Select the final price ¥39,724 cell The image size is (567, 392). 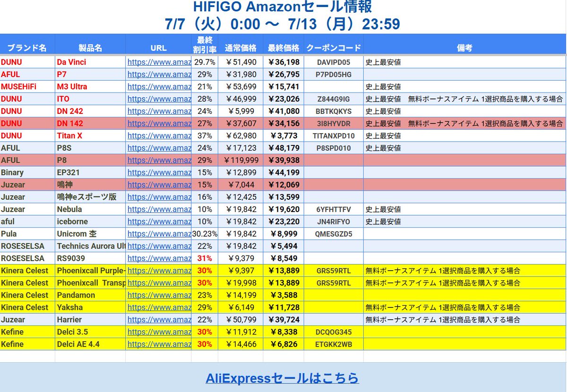283,320
